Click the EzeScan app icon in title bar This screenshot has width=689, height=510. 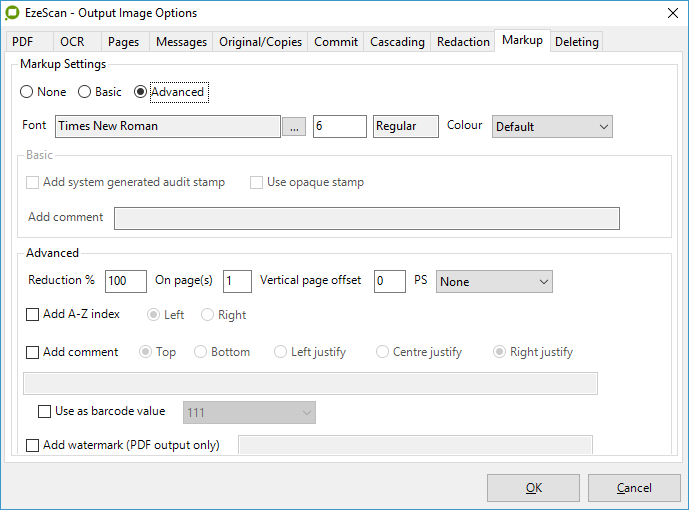click(x=13, y=13)
